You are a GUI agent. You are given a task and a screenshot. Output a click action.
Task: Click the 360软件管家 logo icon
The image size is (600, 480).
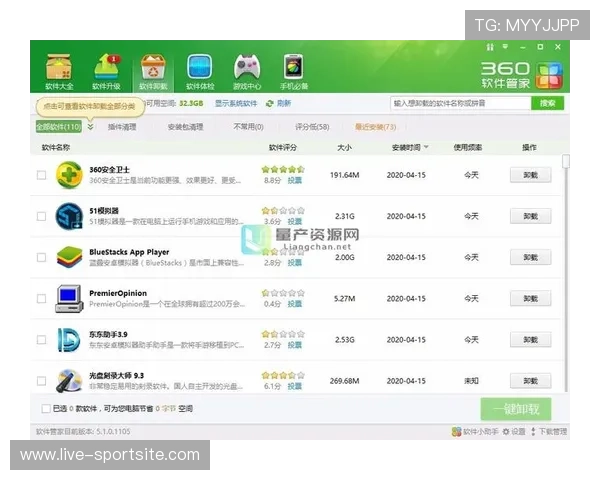point(549,75)
